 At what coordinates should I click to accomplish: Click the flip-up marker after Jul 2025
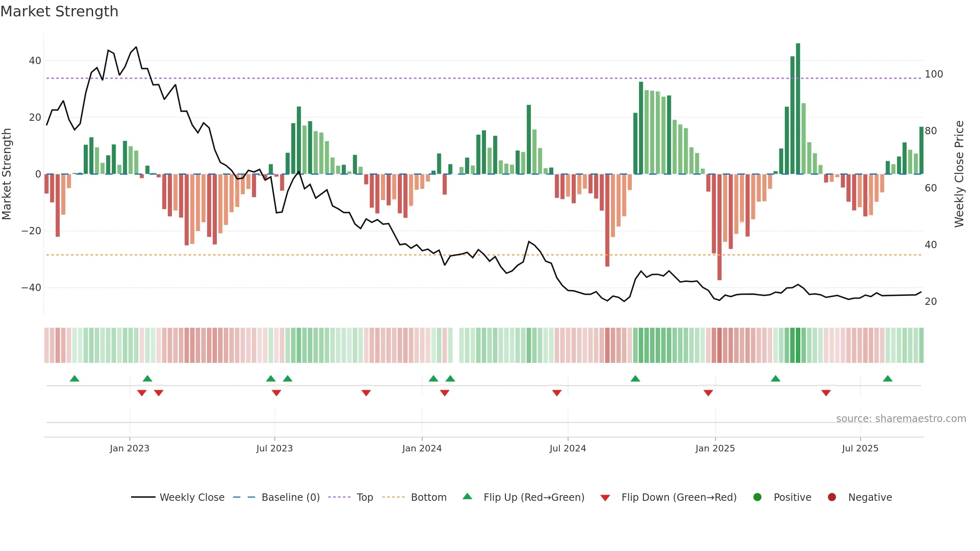(x=888, y=378)
